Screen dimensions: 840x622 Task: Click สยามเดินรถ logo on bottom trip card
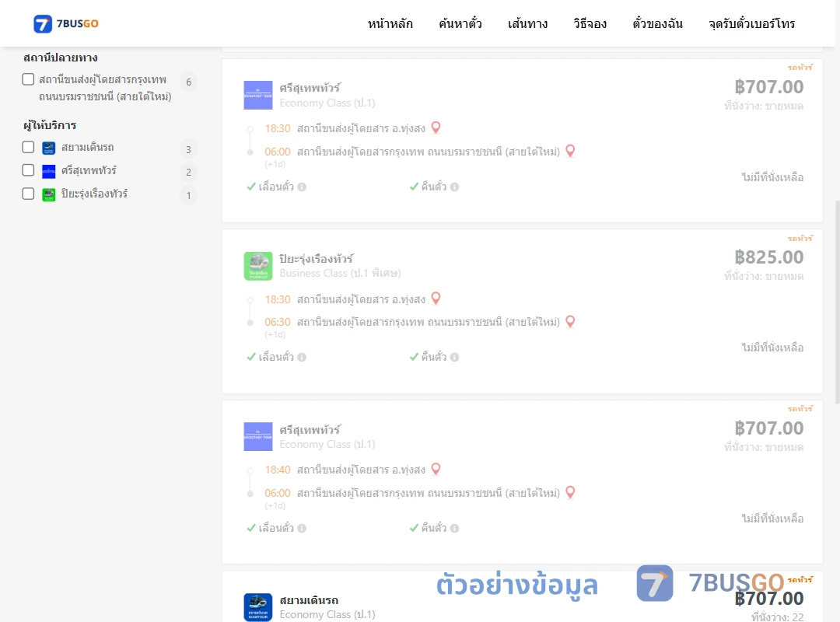258,607
